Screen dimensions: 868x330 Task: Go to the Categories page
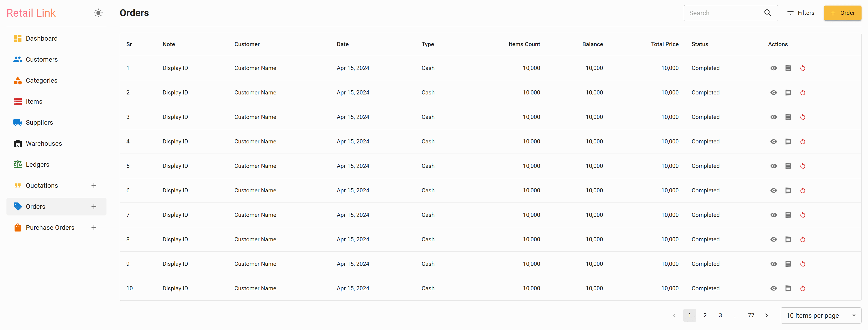(x=41, y=81)
